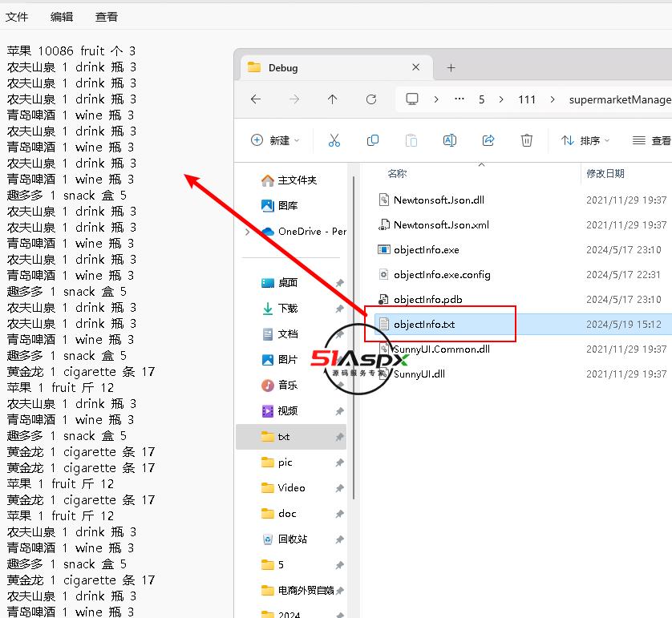The width and height of the screenshot is (672, 618).
Task: Click the Copy icon in Explorer toolbar
Action: (x=373, y=140)
